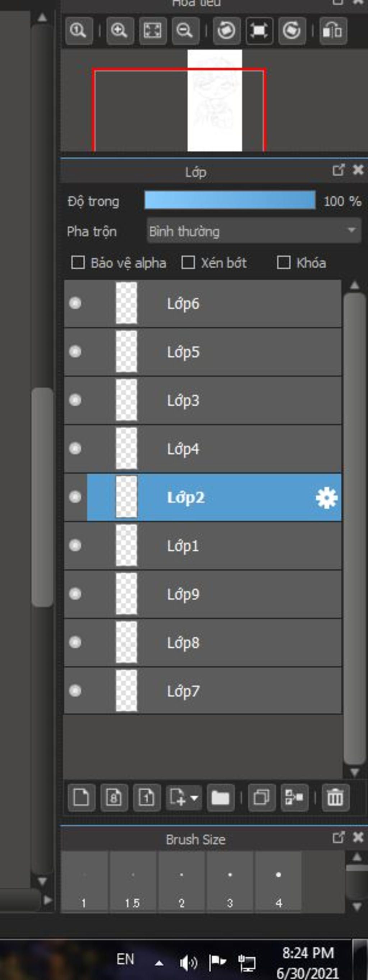The image size is (368, 980).
Task: Choose brush size 4 preset
Action: click(278, 882)
